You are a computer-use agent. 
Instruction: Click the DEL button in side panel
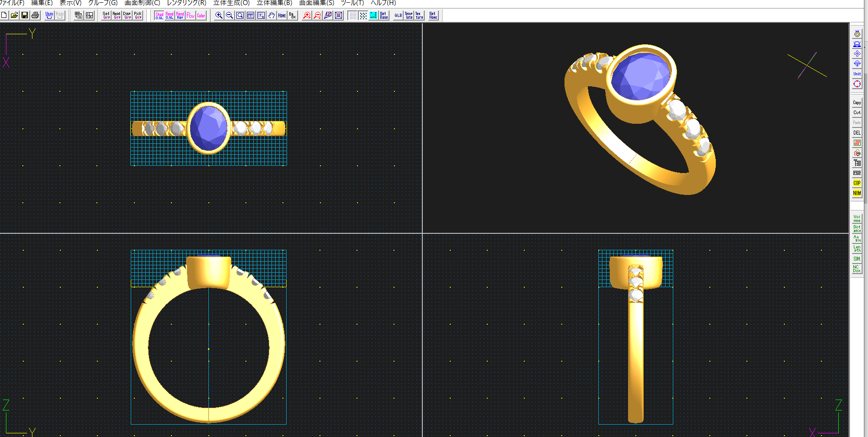857,133
